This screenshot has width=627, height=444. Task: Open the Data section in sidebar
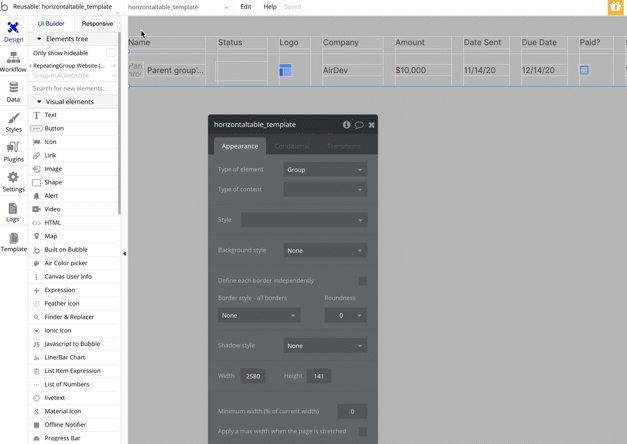(x=13, y=92)
